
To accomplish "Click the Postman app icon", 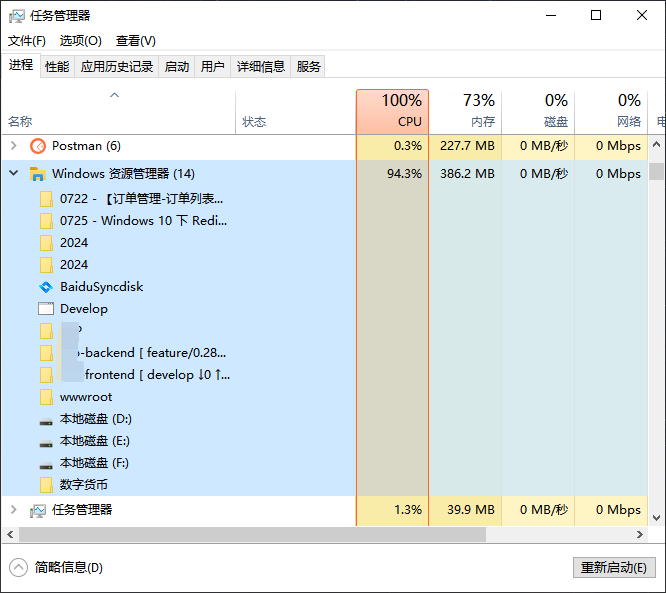I will [38, 146].
